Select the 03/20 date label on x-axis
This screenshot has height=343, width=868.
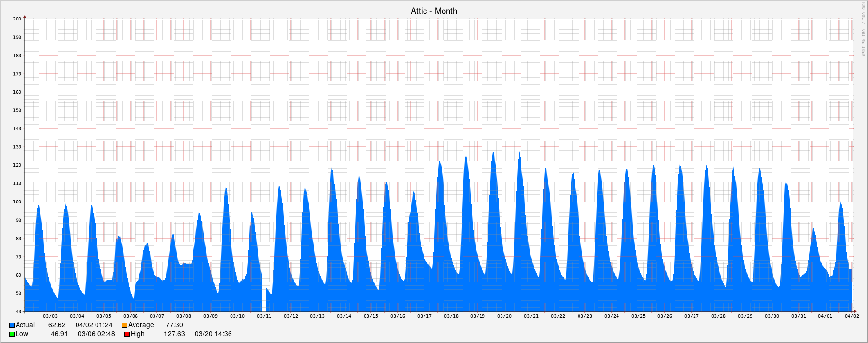tap(504, 316)
